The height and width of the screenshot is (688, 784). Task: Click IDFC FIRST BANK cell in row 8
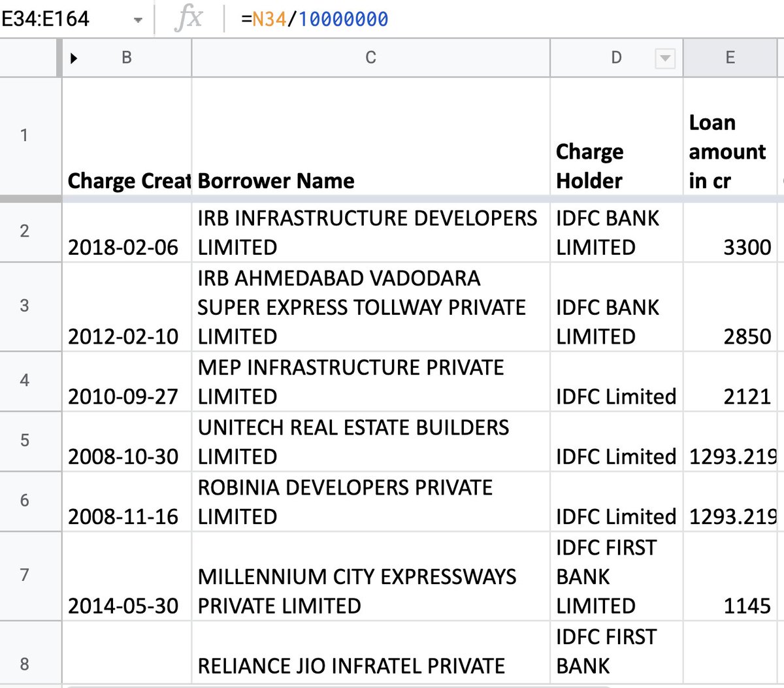(x=616, y=653)
